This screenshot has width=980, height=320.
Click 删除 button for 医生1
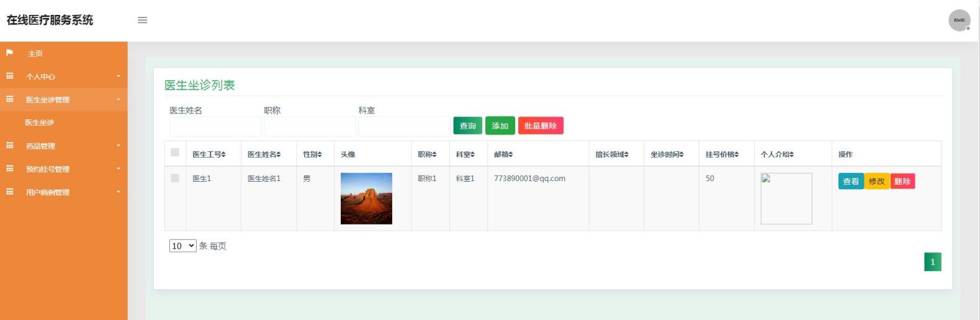[902, 181]
